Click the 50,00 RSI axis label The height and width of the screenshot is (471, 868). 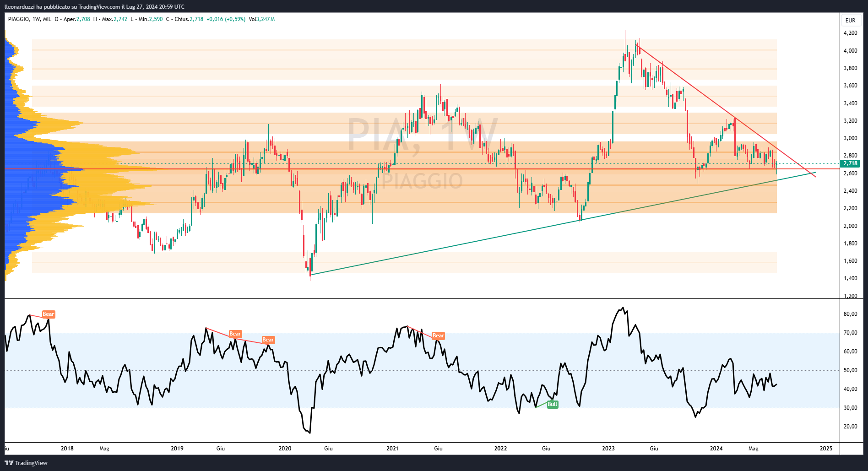[851, 370]
